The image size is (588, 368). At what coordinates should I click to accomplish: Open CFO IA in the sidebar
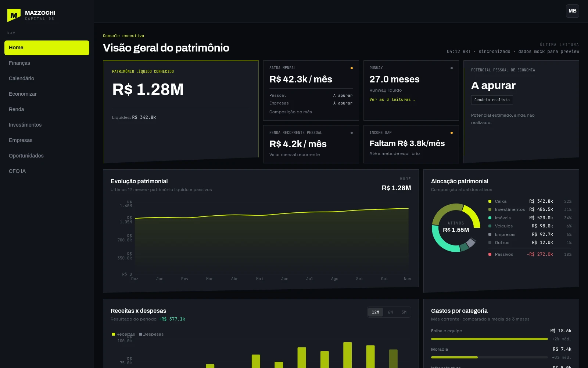pyautogui.click(x=47, y=171)
